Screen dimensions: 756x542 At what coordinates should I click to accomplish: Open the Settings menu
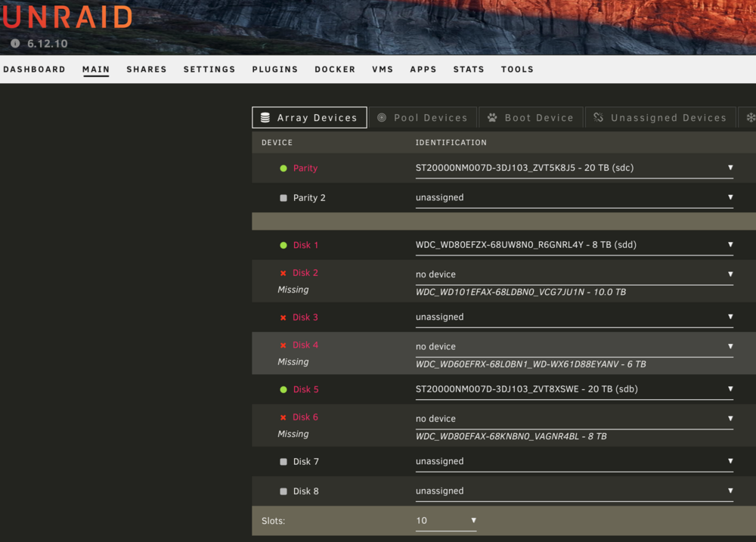tap(209, 70)
